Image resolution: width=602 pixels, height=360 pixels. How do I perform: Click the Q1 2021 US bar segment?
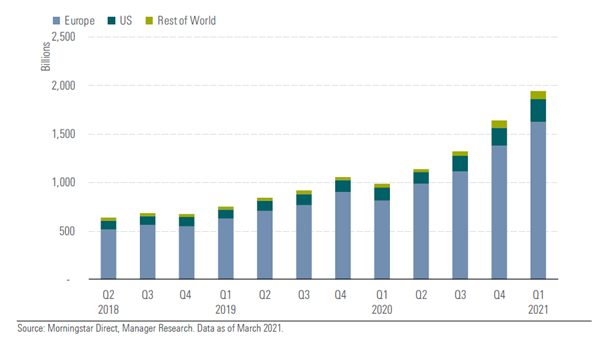[538, 111]
